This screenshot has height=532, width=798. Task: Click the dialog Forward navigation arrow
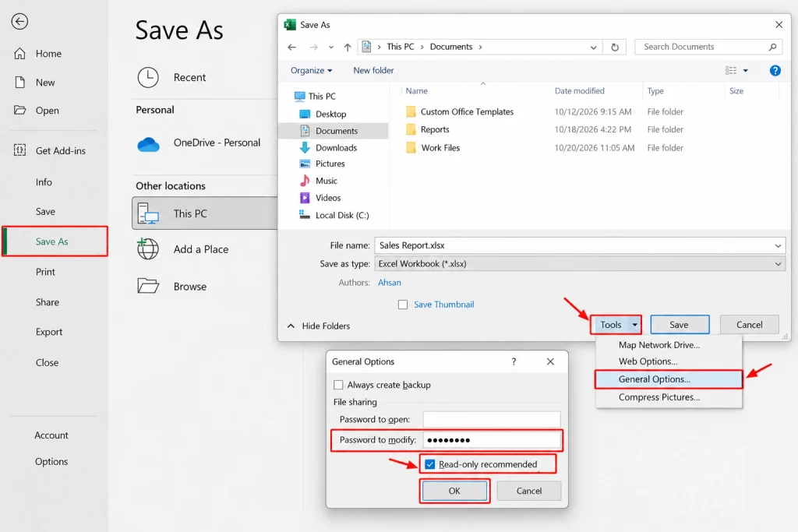coord(313,48)
